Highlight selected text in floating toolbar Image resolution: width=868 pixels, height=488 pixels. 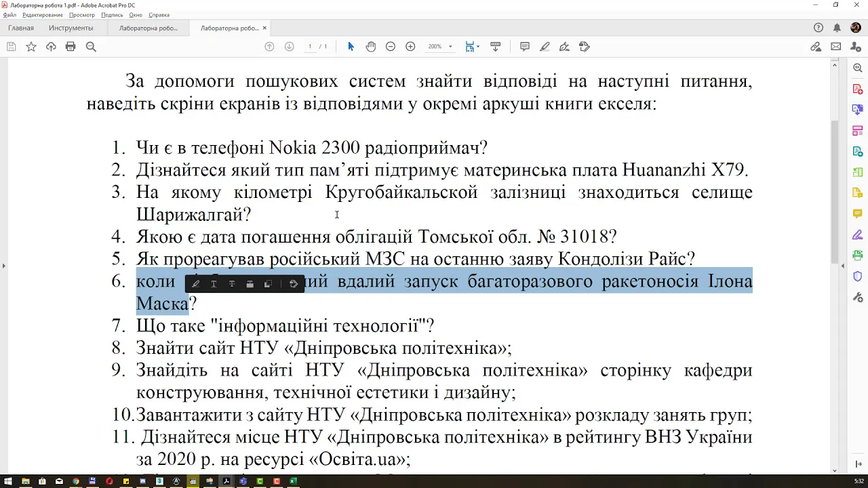[195, 284]
